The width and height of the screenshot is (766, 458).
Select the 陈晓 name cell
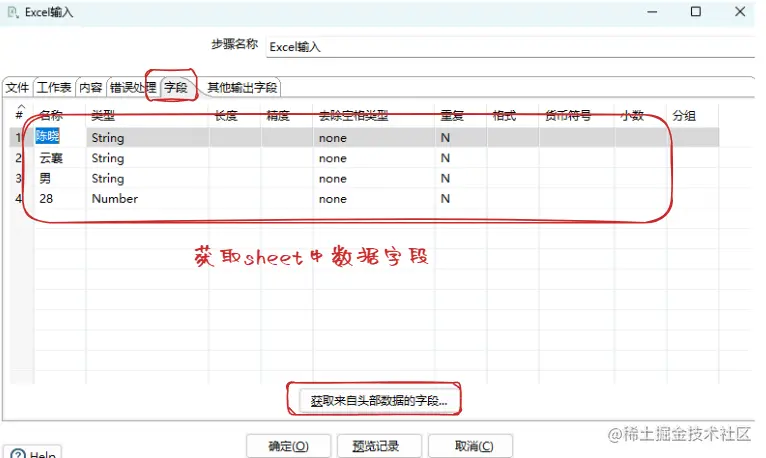tap(60, 137)
